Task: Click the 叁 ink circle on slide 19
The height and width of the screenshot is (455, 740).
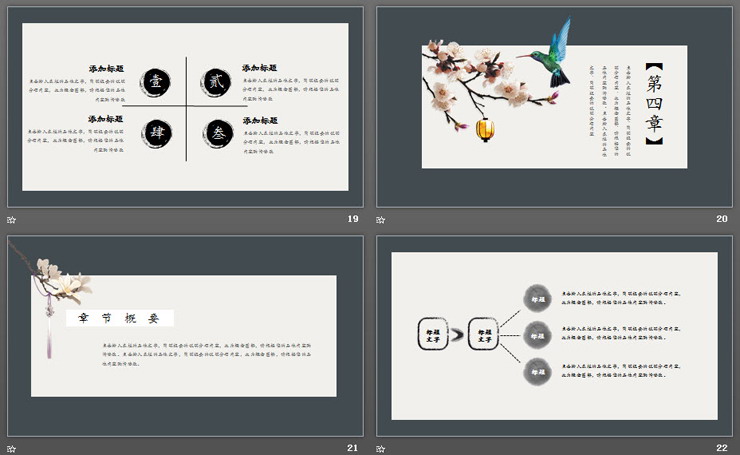Action: click(x=216, y=133)
